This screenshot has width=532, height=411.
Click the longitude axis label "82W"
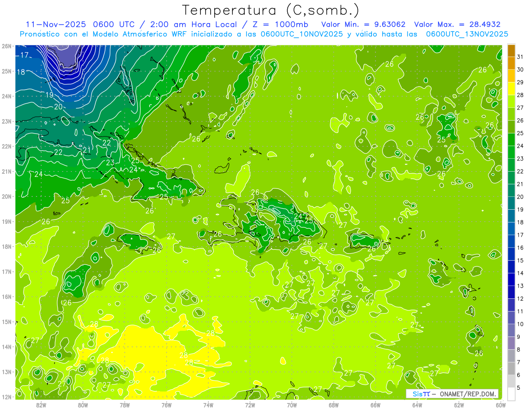click(41, 404)
